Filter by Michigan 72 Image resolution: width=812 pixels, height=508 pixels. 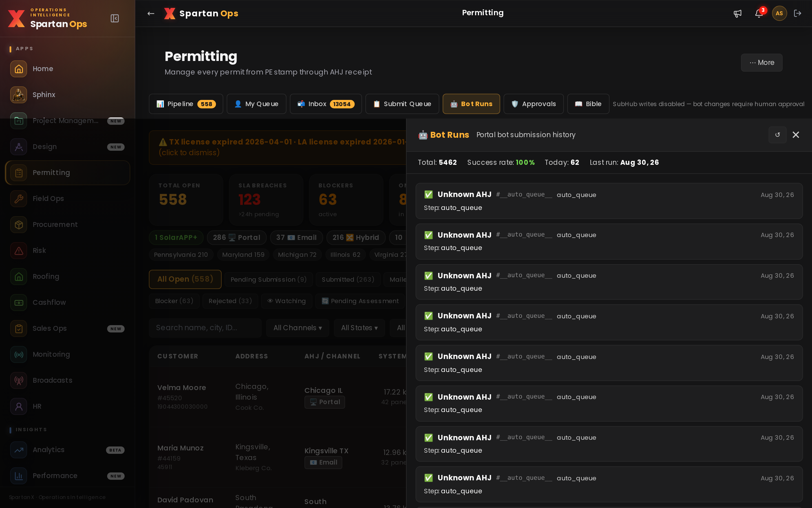tap(297, 255)
